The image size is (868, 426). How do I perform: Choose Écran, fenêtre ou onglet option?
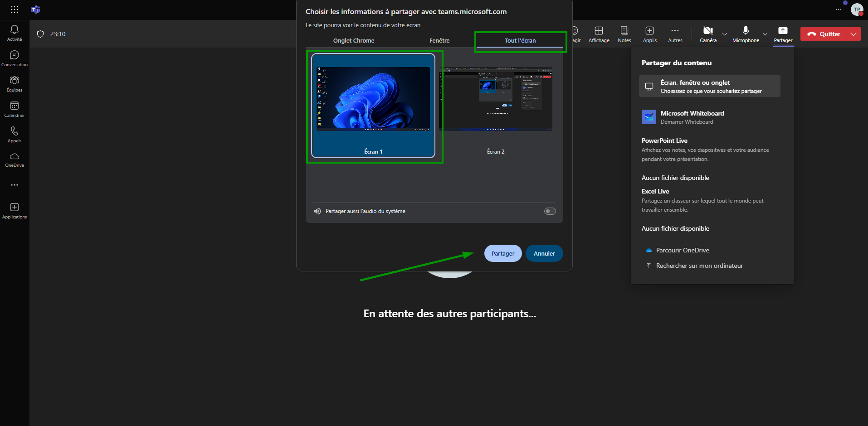click(x=709, y=86)
